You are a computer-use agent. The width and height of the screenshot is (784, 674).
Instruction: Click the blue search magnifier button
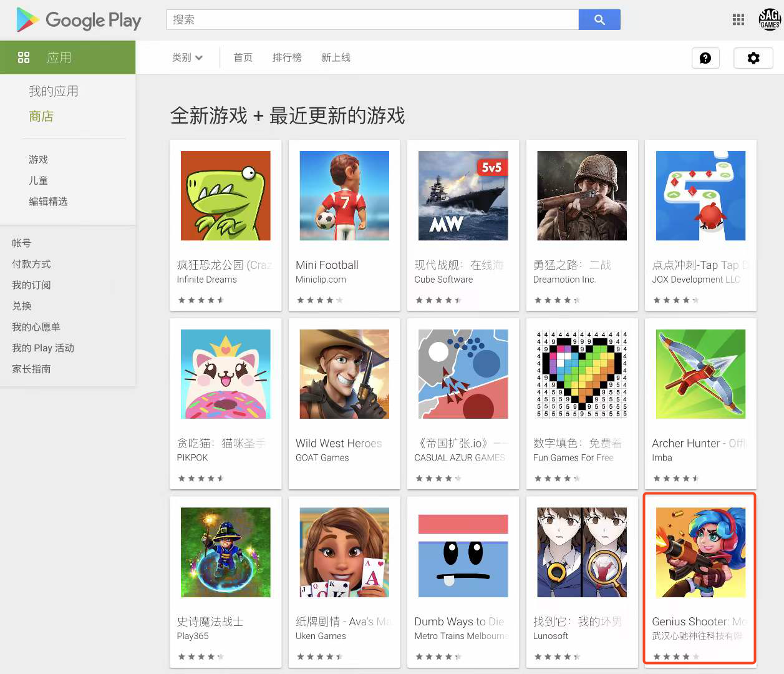tap(599, 19)
